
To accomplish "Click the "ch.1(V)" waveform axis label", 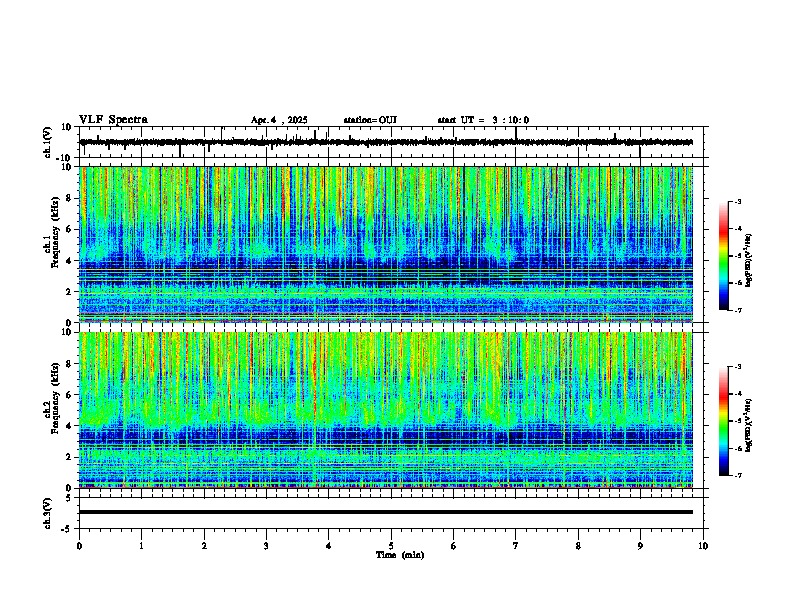I will coord(48,142).
